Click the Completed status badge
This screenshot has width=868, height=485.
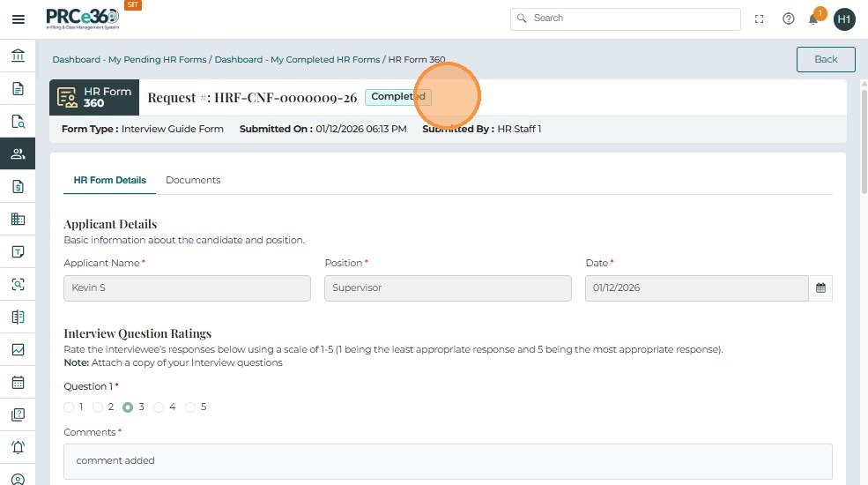pyautogui.click(x=398, y=97)
